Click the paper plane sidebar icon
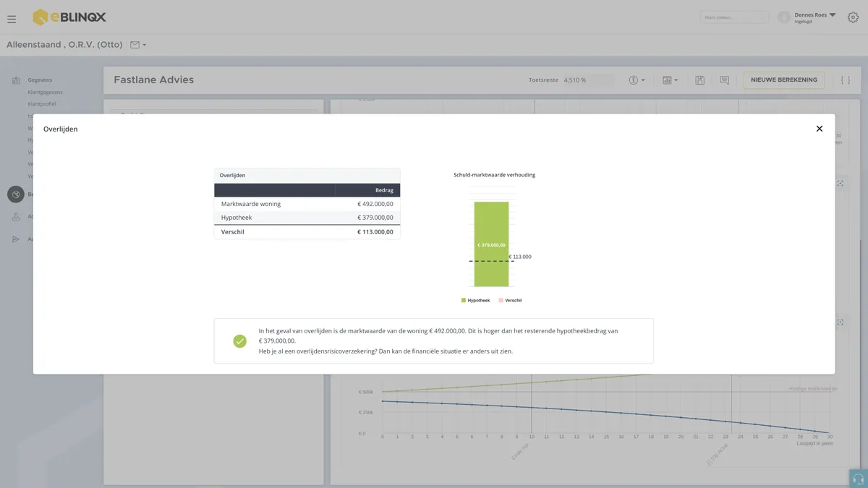The height and width of the screenshot is (488, 868). click(x=16, y=239)
